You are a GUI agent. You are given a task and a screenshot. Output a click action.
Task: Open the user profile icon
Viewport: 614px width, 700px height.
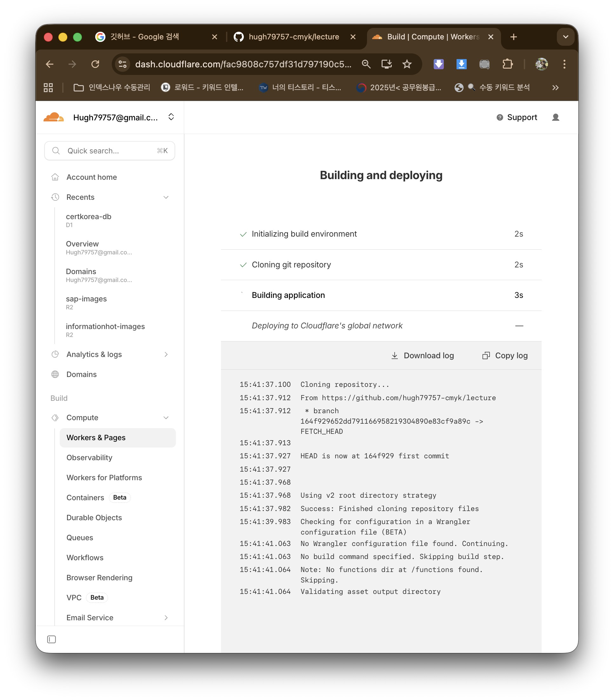555,118
